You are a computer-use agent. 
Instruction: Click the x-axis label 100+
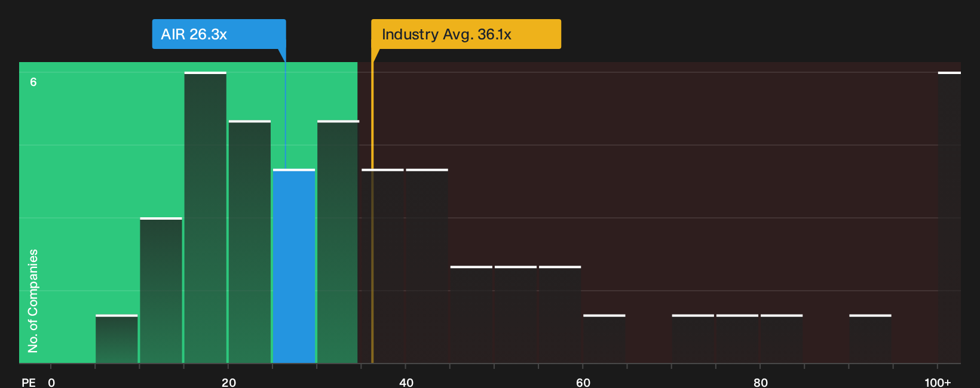click(x=938, y=382)
